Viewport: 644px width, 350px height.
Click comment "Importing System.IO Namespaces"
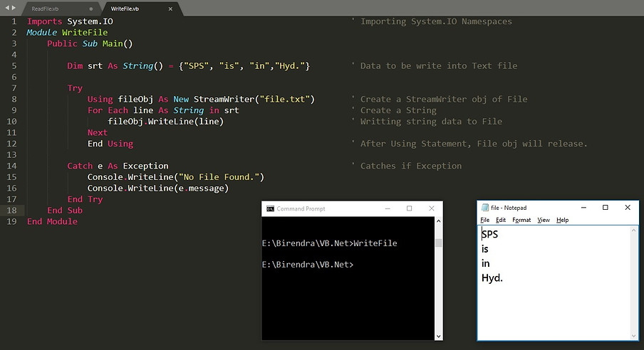pos(436,21)
